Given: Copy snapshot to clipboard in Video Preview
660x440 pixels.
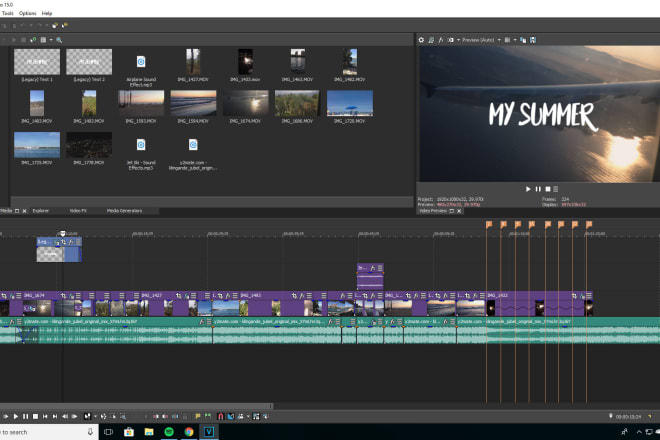Looking at the screenshot, I should coord(523,40).
